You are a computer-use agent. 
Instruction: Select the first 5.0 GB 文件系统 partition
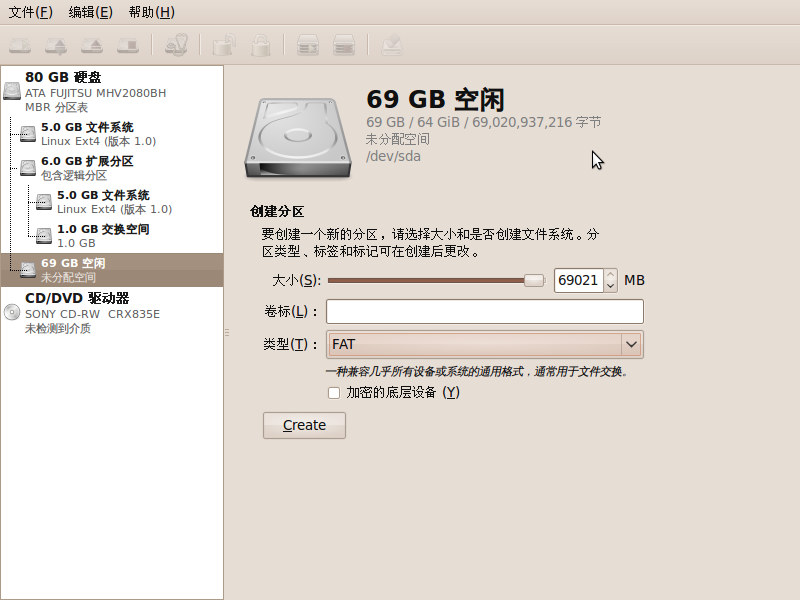tap(112, 134)
